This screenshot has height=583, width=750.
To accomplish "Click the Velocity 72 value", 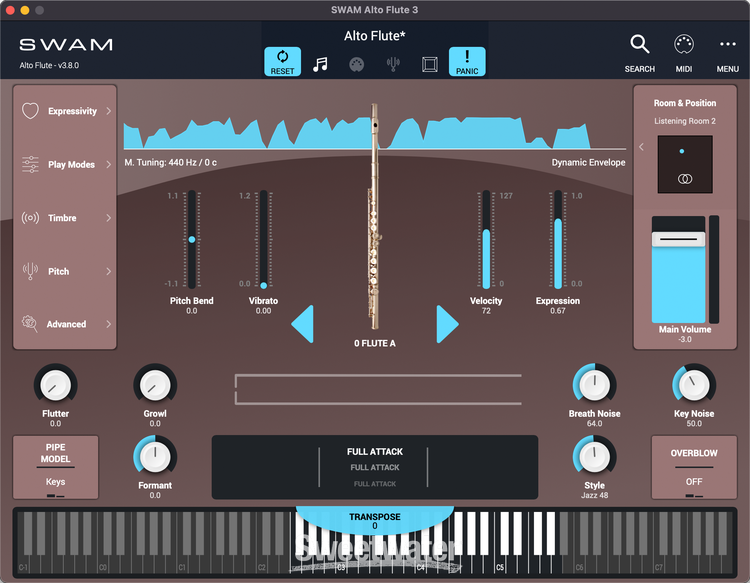I will click(x=486, y=311).
